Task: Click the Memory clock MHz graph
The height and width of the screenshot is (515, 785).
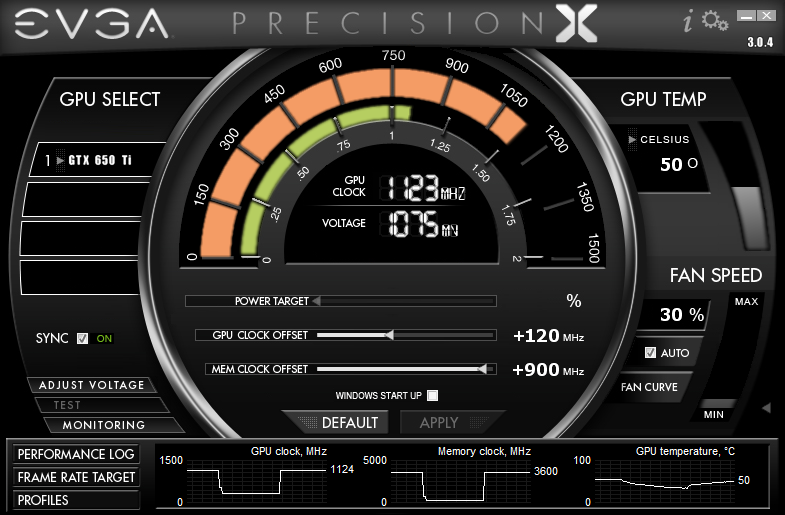Action: 460,481
